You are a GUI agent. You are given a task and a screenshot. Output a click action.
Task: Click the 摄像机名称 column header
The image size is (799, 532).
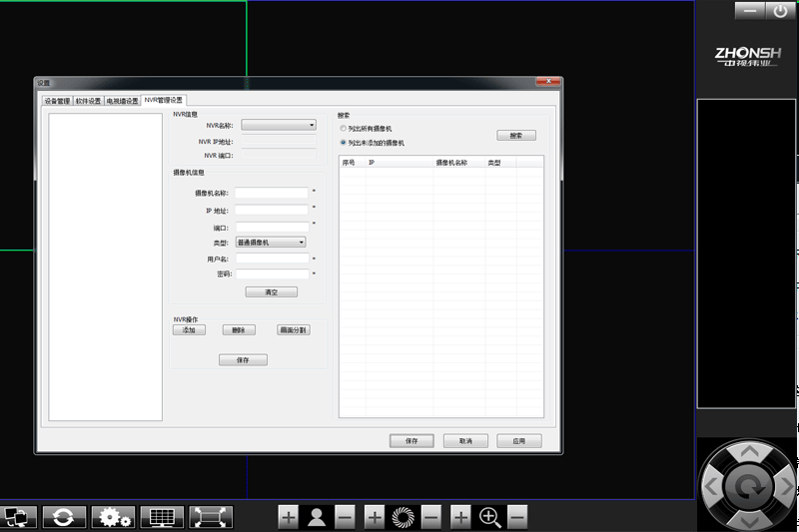point(459,163)
